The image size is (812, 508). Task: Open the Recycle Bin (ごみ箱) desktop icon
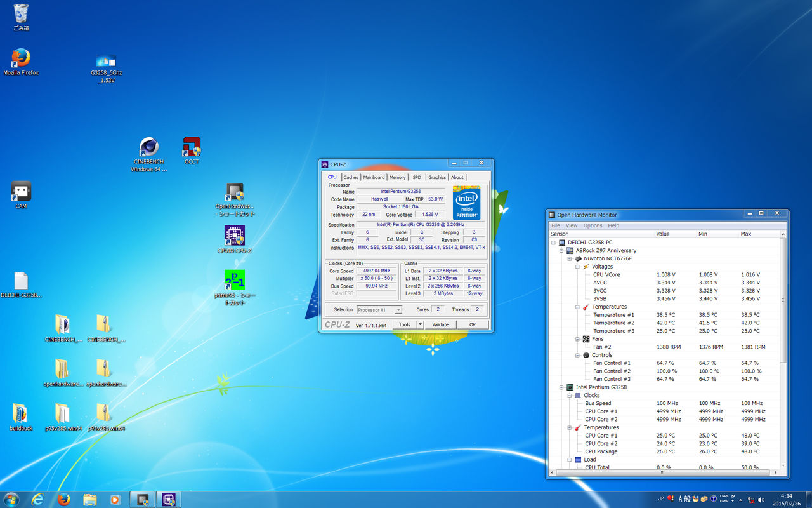point(21,17)
